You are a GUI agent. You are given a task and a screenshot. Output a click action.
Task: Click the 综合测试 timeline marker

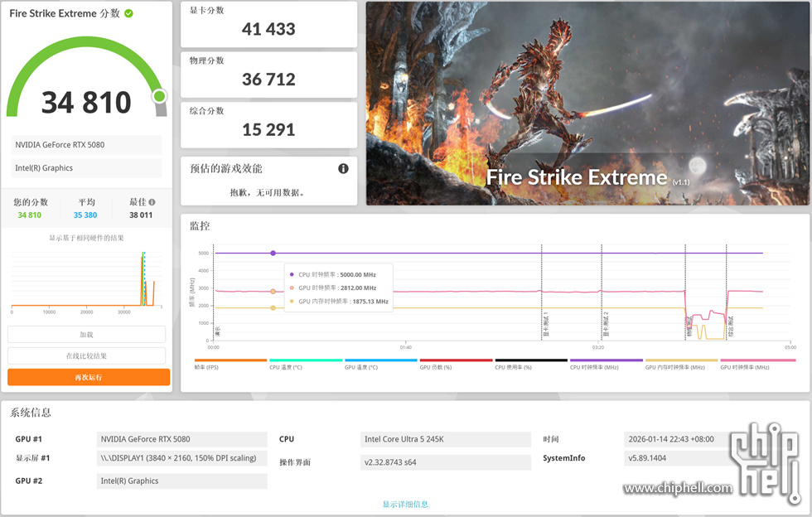(x=731, y=327)
